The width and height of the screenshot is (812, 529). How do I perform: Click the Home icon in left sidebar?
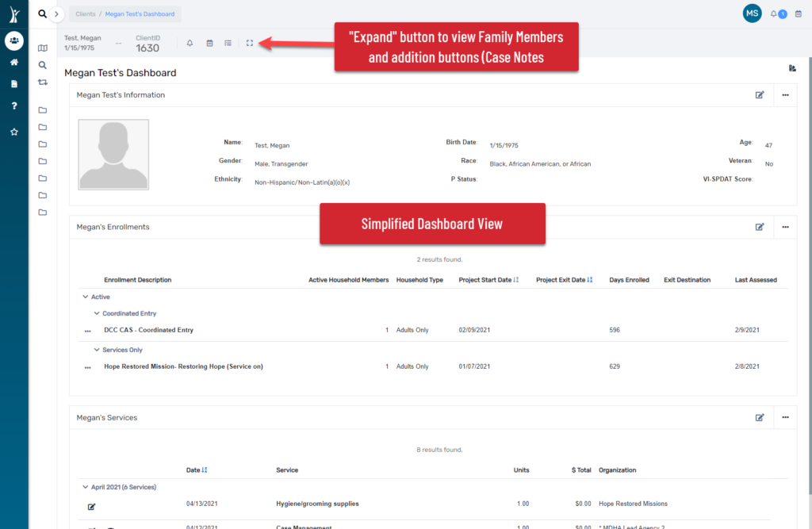[x=14, y=62]
